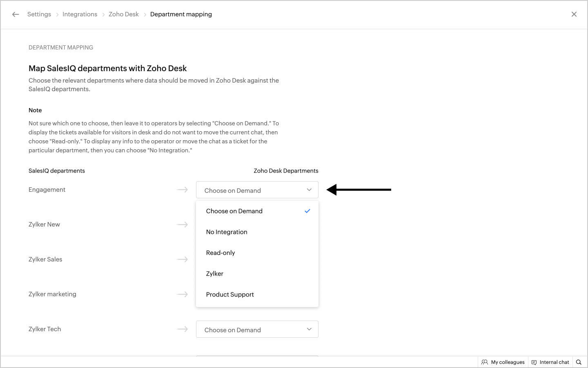Select No Integration option
Viewport: 588px width, 368px height.
click(x=227, y=232)
